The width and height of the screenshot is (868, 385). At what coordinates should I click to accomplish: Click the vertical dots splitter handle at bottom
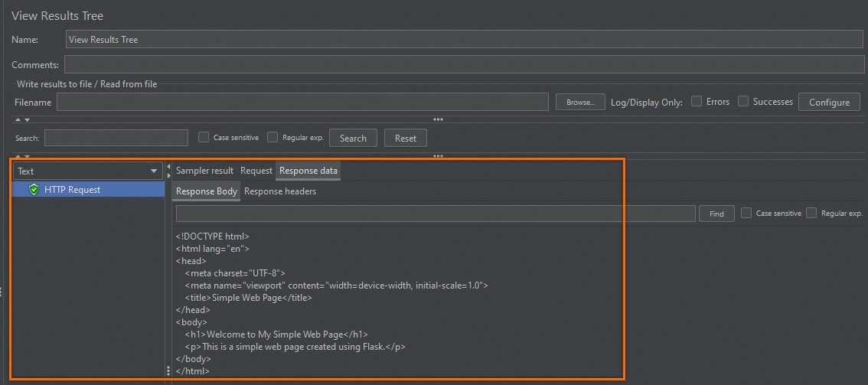coord(168,370)
